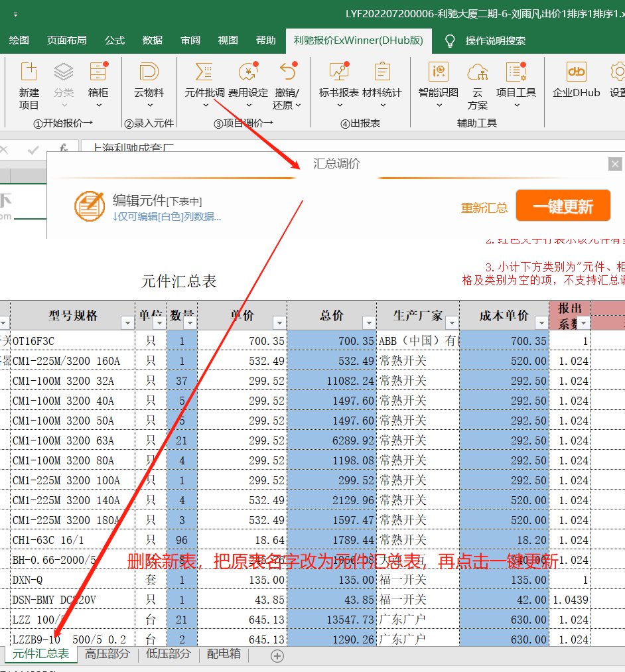The width and height of the screenshot is (625, 672).
Task: Click the 材料统计 clipboard icon
Action: [382, 72]
